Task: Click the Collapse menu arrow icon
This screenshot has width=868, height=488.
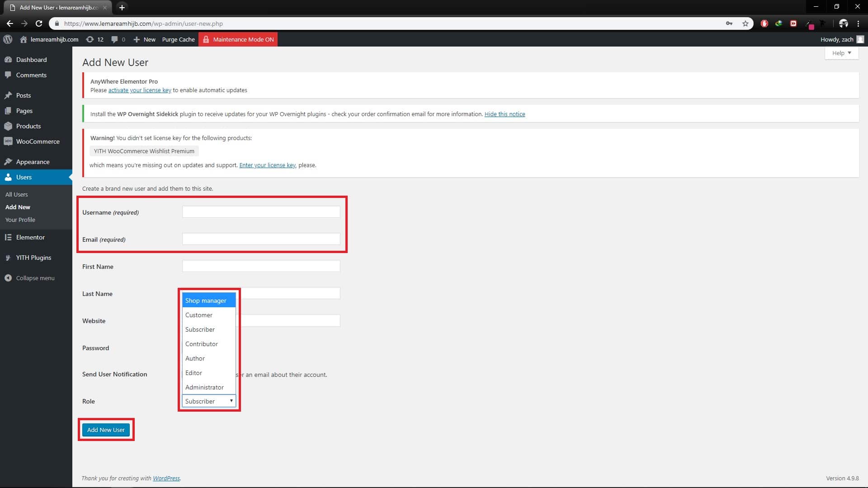Action: (8, 278)
